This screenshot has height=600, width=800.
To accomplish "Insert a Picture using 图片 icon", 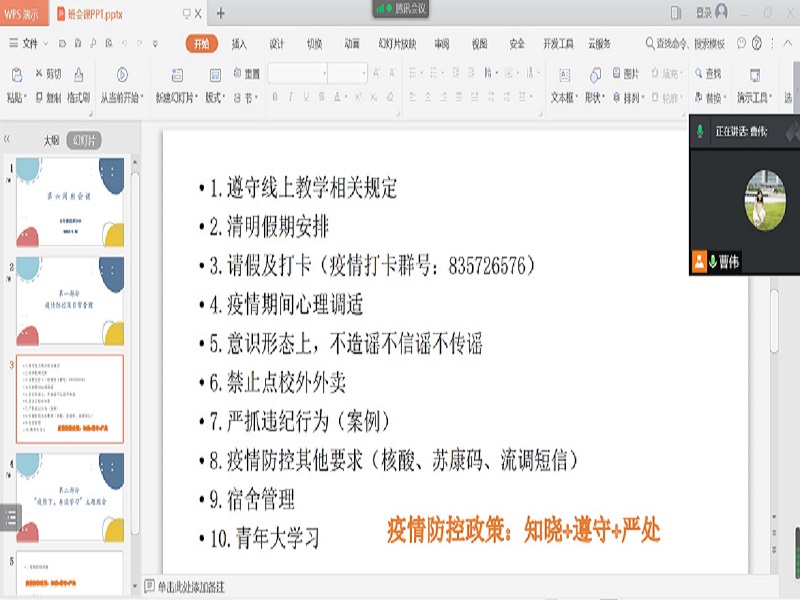I will [622, 74].
